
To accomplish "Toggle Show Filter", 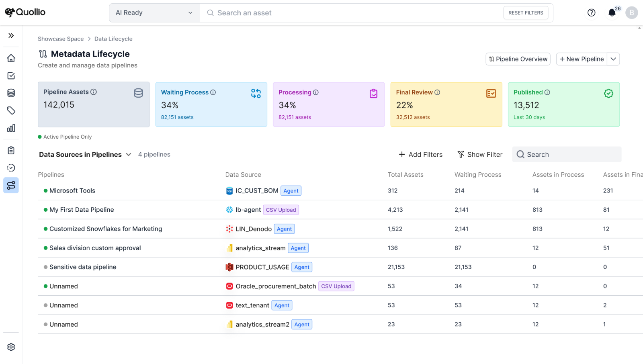I will click(480, 155).
